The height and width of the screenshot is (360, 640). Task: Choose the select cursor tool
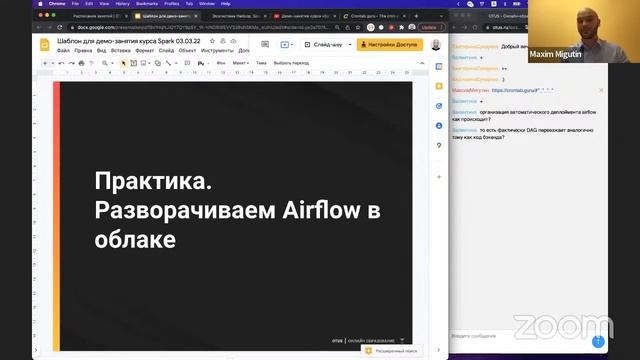[123, 63]
